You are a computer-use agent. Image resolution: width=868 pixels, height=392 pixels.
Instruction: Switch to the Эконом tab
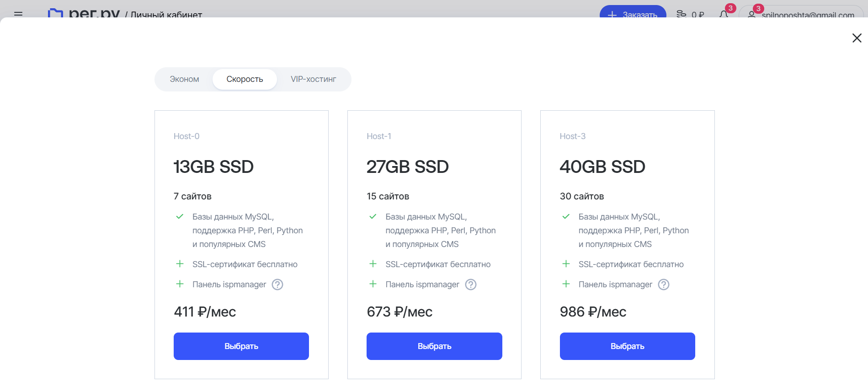click(184, 79)
